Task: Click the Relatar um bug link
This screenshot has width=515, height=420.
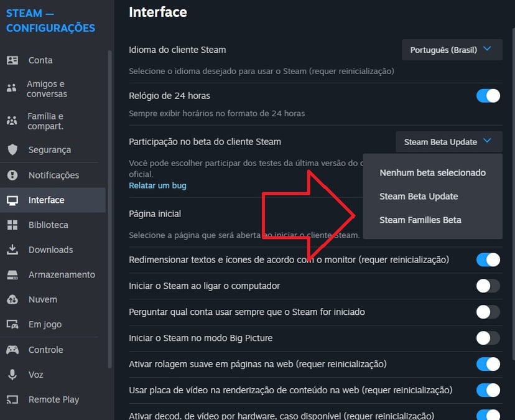Action: (x=157, y=185)
